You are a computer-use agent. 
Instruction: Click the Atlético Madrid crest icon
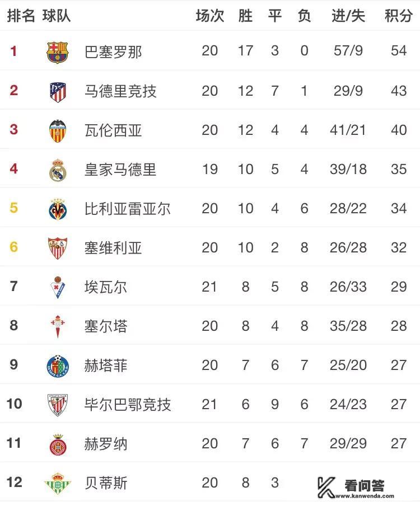point(58,91)
